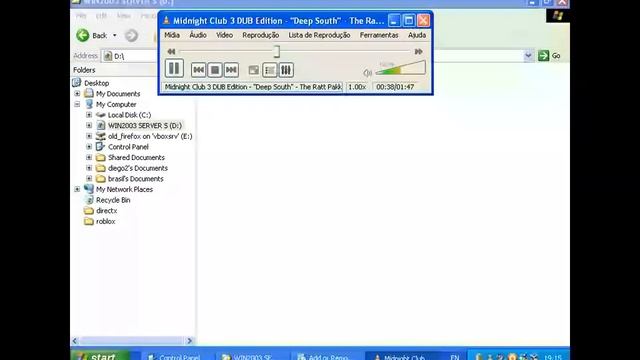Expand My Documents node
This screenshot has width=640, height=360.
pyautogui.click(x=77, y=93)
